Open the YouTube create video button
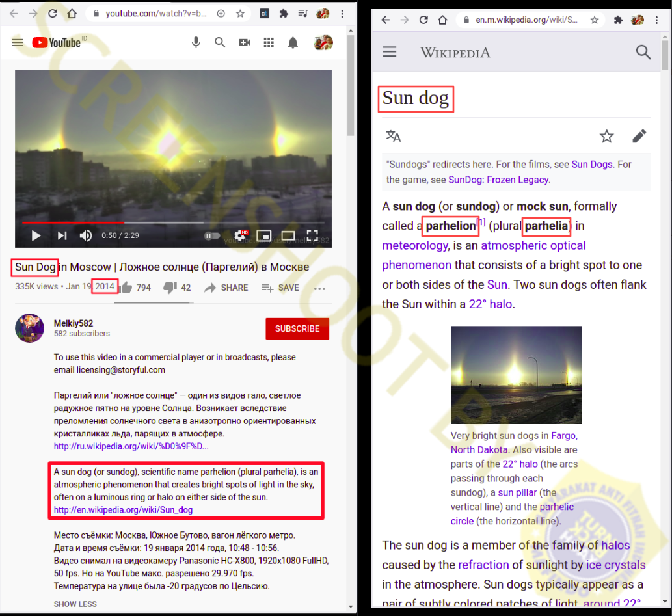Viewport: 672px width, 616px height. 245,42
